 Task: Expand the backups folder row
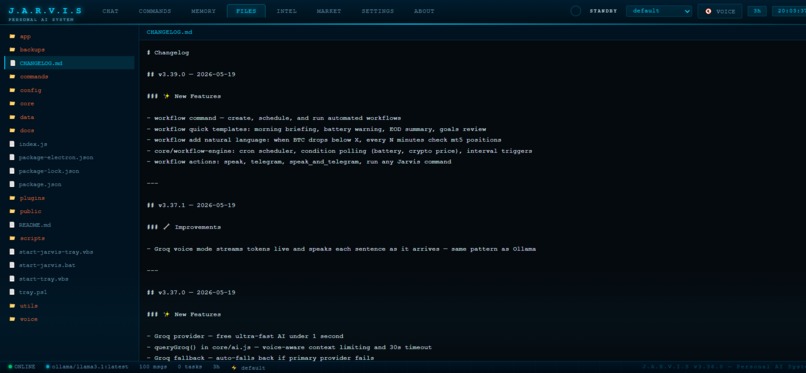coord(69,50)
